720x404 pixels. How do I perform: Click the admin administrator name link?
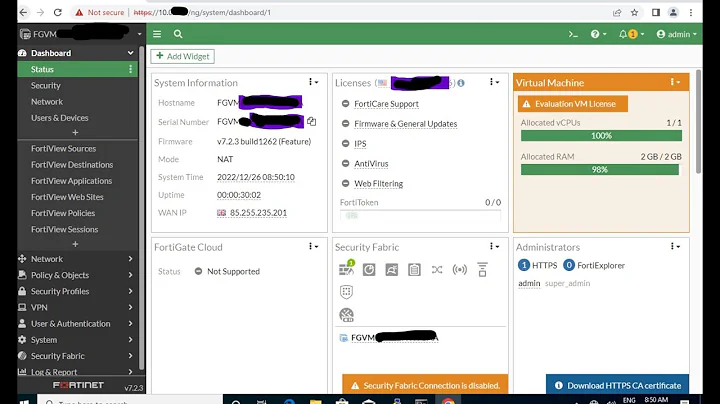pos(529,283)
